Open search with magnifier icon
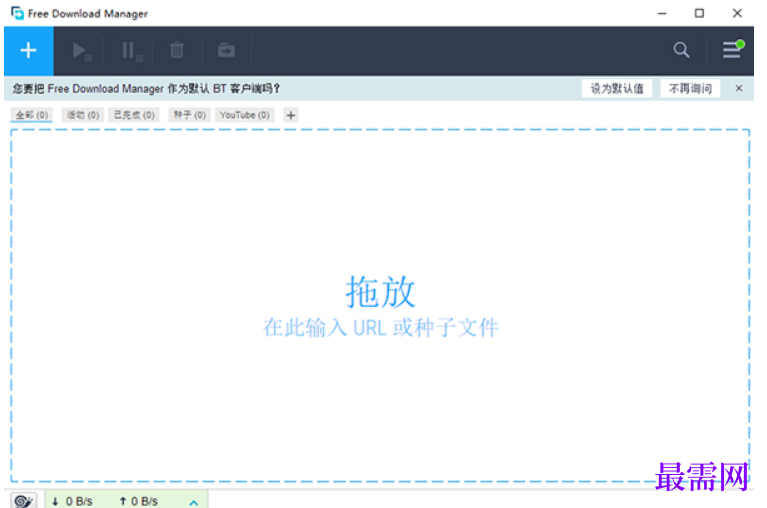Image resolution: width=767 pixels, height=508 pixels. click(x=681, y=50)
